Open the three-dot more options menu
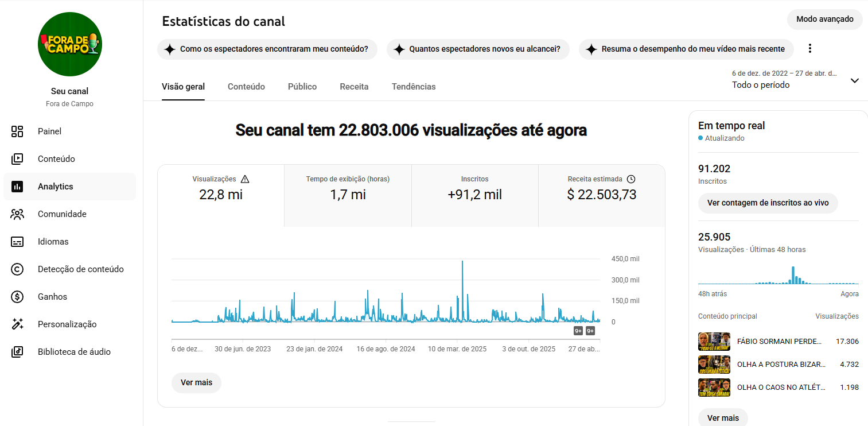This screenshot has width=868, height=426. point(810,49)
